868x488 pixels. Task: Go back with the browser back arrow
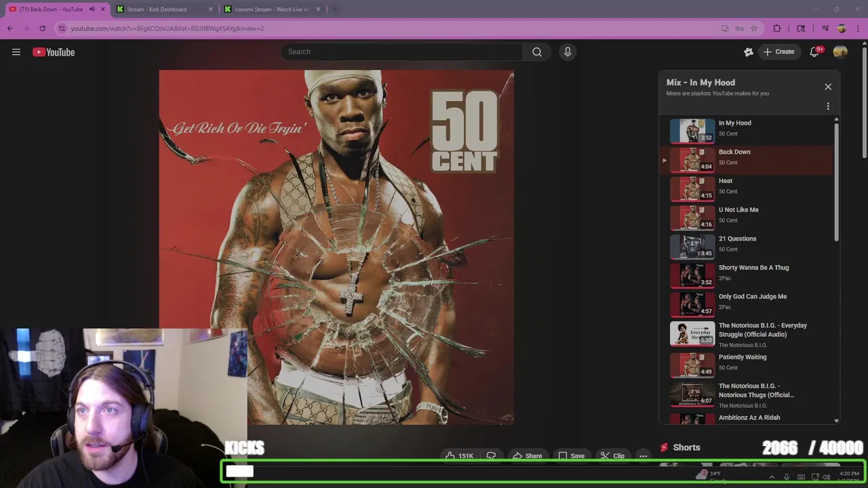click(9, 28)
